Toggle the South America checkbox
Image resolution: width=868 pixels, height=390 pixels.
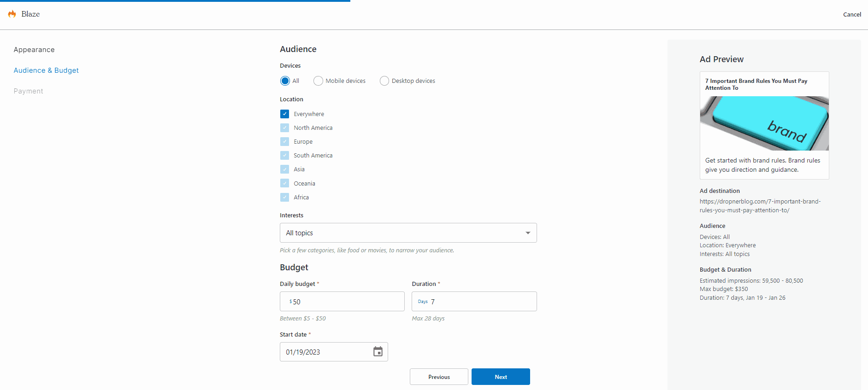click(x=285, y=156)
